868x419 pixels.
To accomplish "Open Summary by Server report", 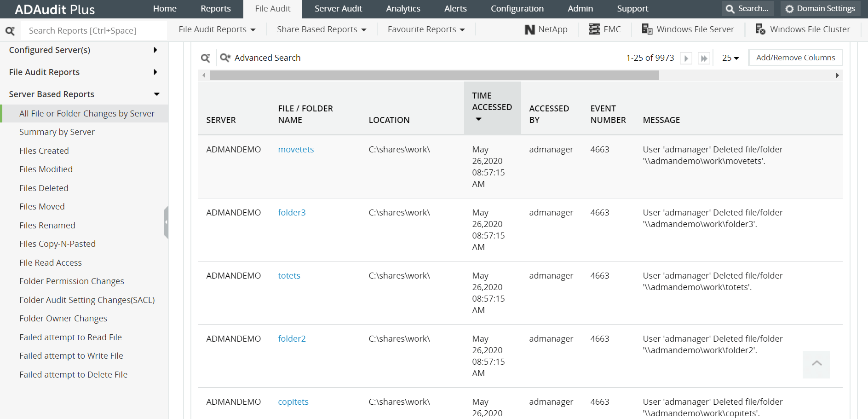I will pyautogui.click(x=57, y=132).
